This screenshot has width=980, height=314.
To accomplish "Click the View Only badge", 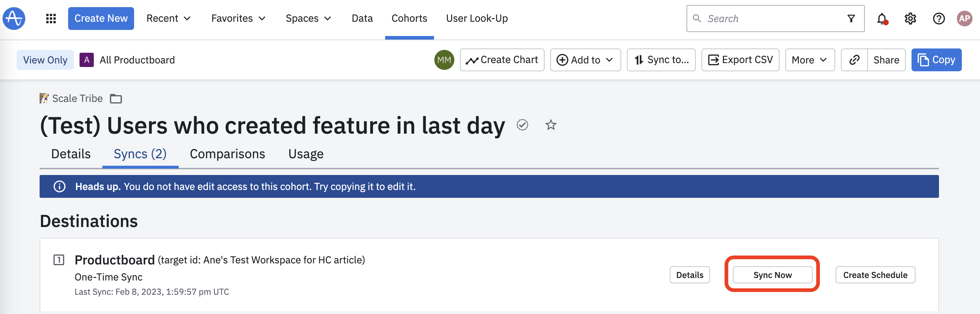I will click(45, 60).
